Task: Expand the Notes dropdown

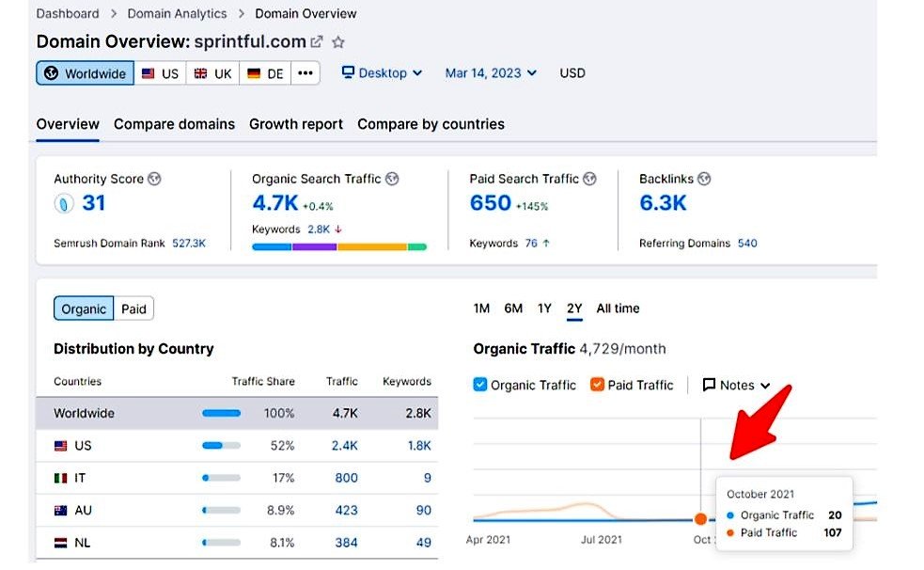Action: pyautogui.click(x=737, y=385)
